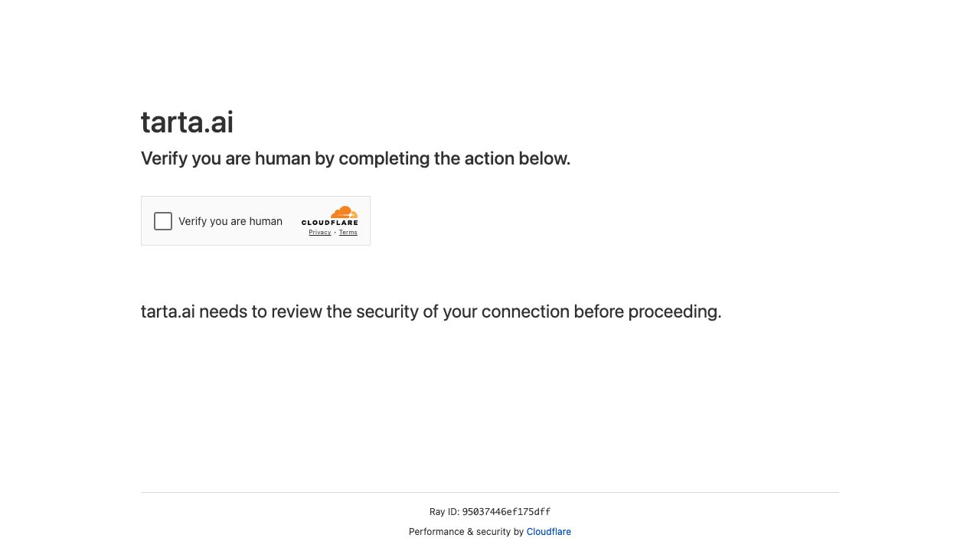The image size is (980, 551).
Task: Click the 'Verify you are human' checkbox label
Action: [x=230, y=221]
